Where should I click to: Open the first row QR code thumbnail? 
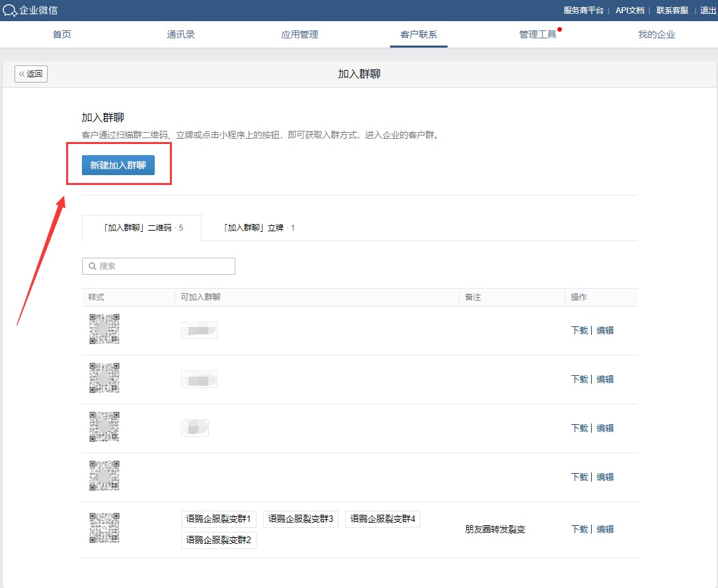tap(104, 330)
